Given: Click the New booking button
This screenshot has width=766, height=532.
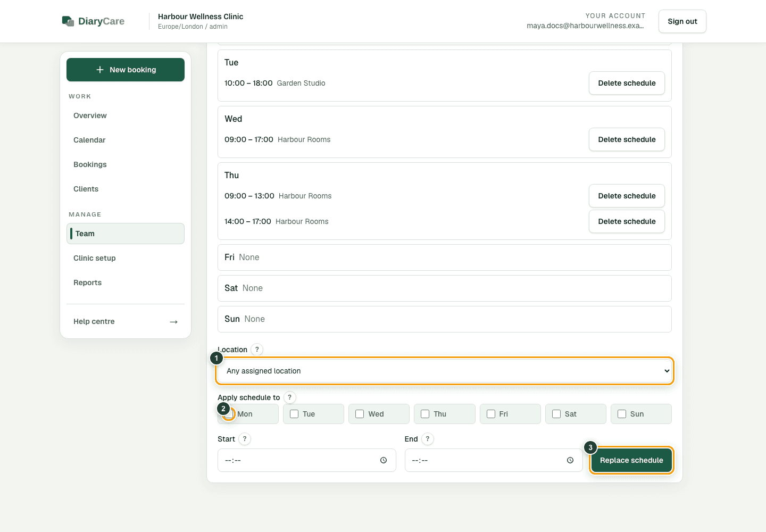Looking at the screenshot, I should [126, 70].
